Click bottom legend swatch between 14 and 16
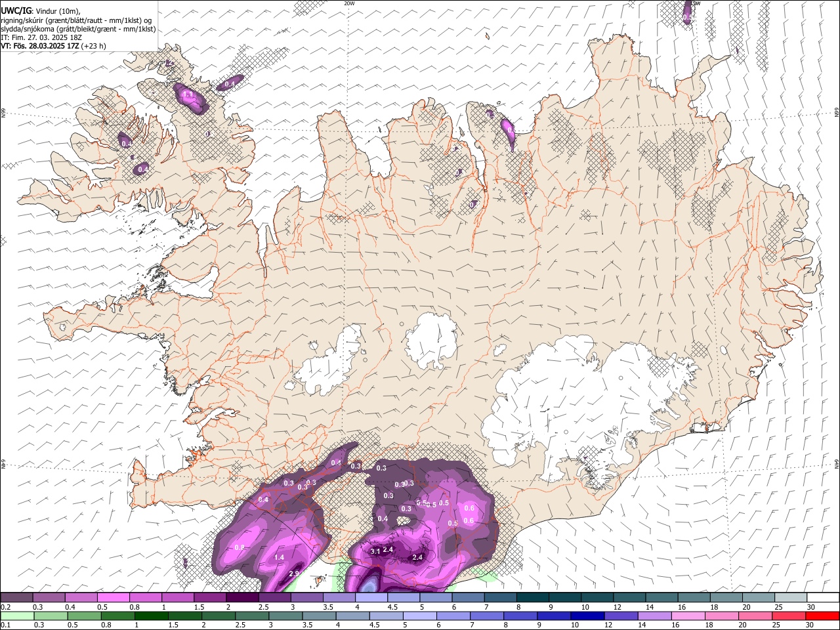The height and width of the screenshot is (630, 840). pyautogui.click(x=655, y=616)
